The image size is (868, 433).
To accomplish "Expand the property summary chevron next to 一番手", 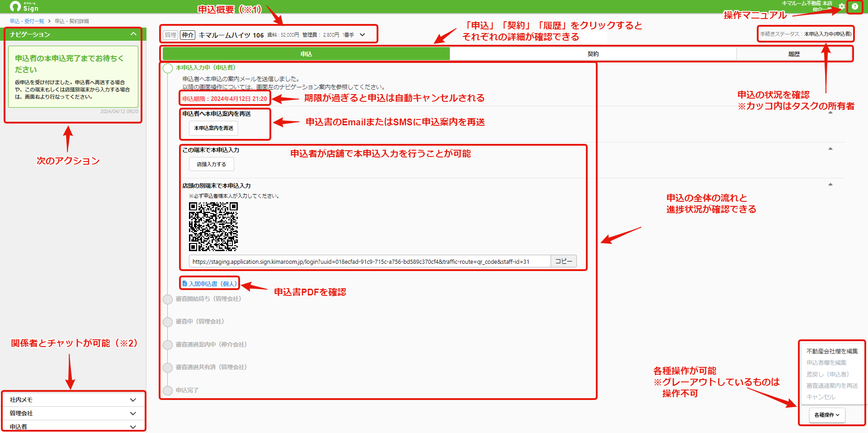I will click(x=362, y=34).
